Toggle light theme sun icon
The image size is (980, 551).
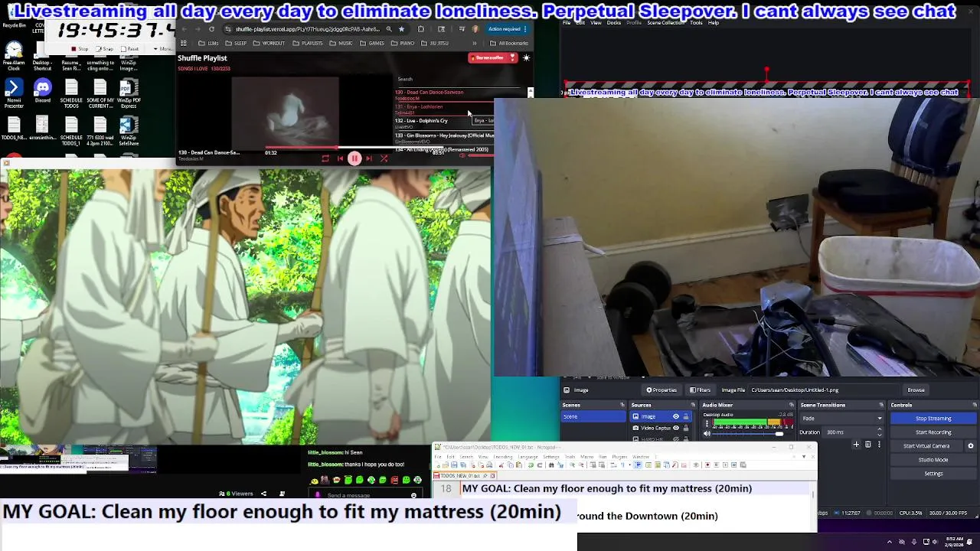click(x=526, y=58)
